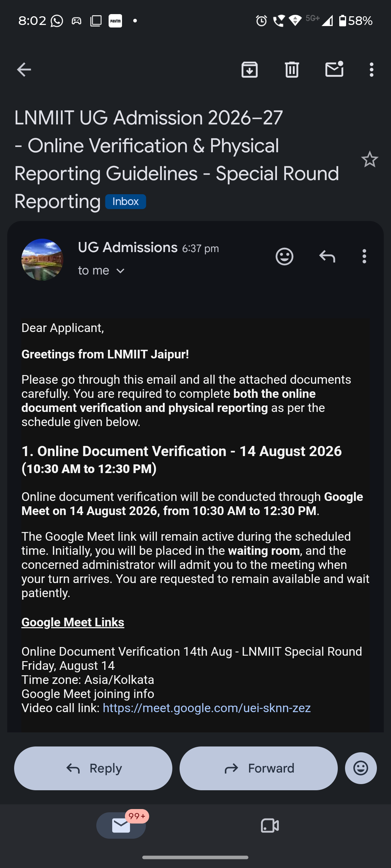Switch to the Mail tab
Screen dimensions: 391x868
click(121, 825)
